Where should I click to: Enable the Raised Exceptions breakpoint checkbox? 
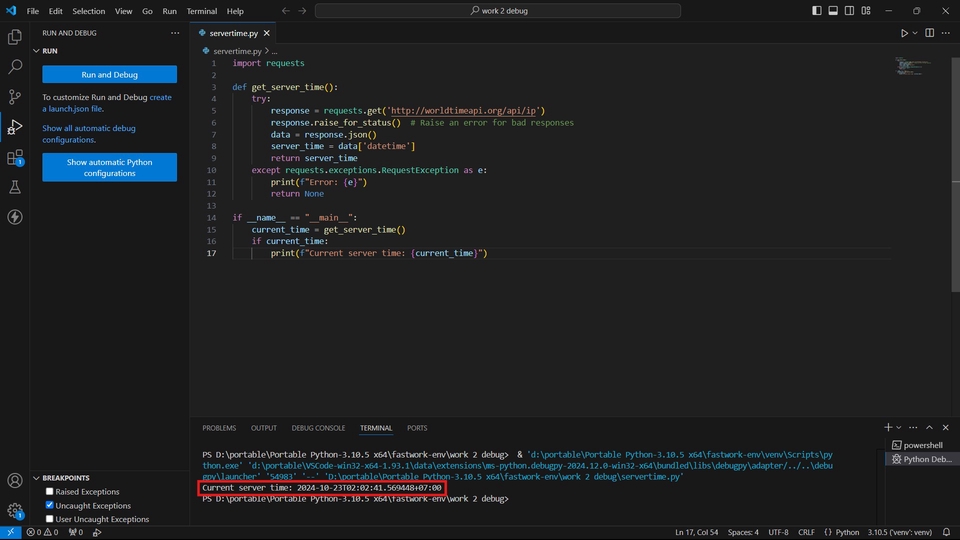[x=50, y=492]
